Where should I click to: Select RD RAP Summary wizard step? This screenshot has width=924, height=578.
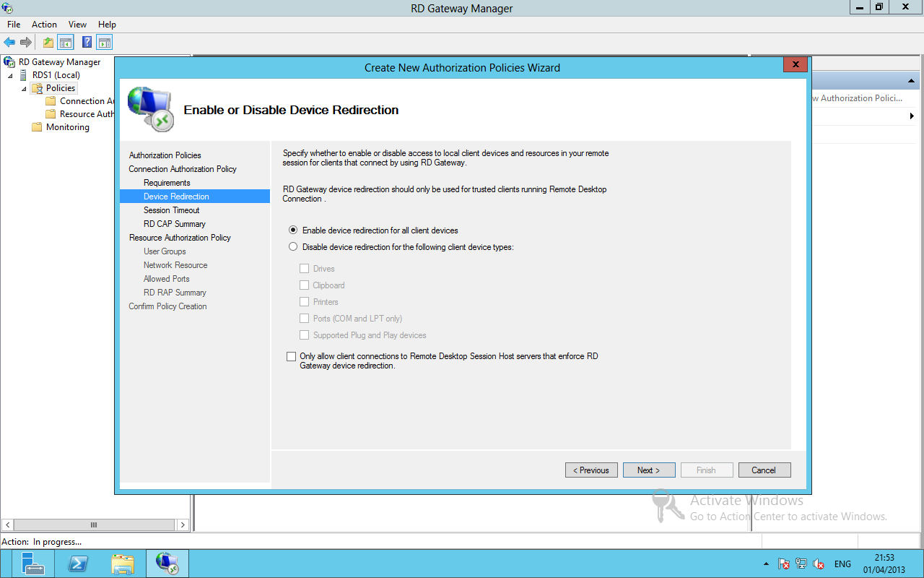[175, 293]
